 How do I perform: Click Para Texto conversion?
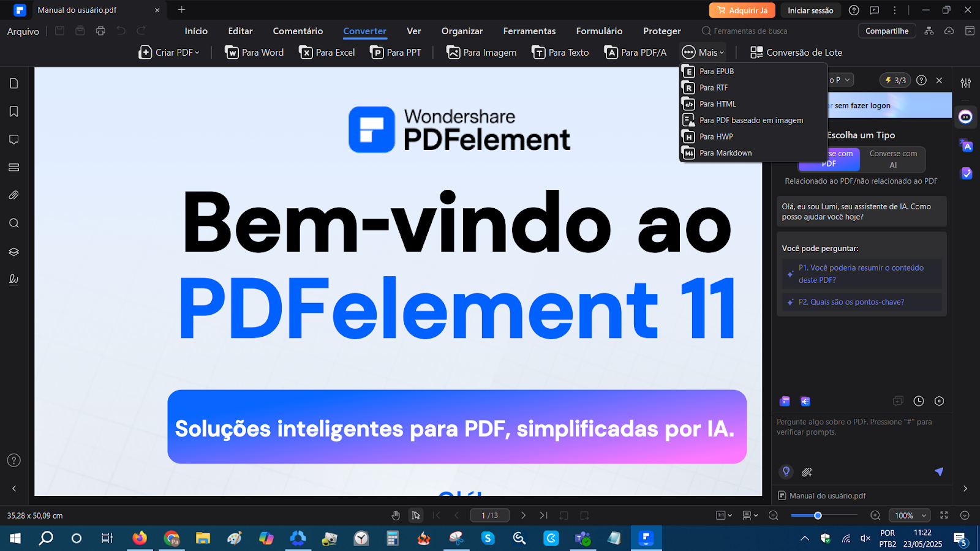click(x=560, y=53)
